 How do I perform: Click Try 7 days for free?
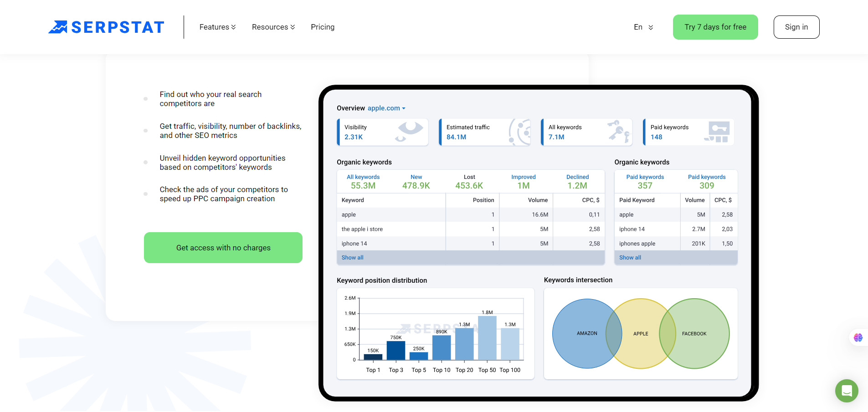pyautogui.click(x=715, y=27)
